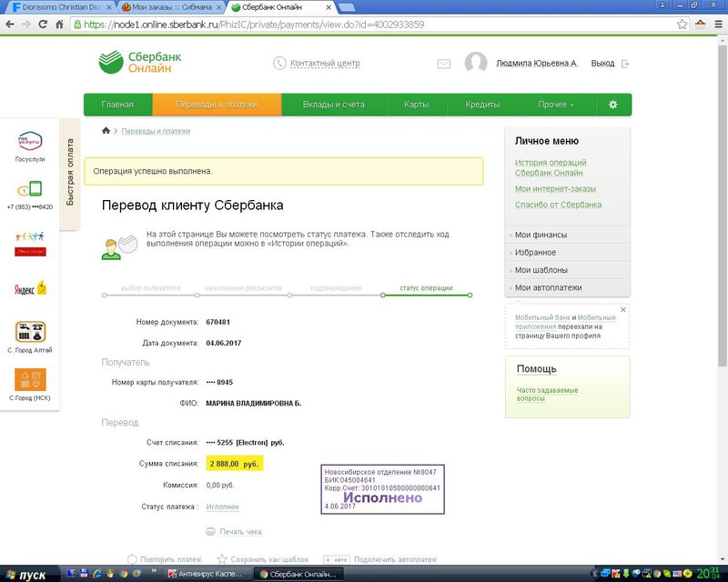Select Переводы и платежи tab
728x582 pixels.
[x=217, y=105]
